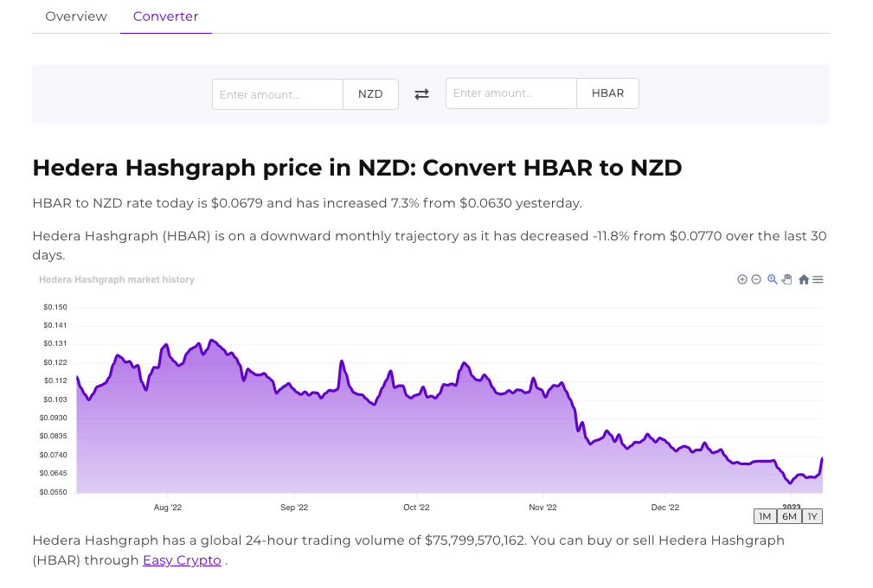Viewport: 873px width, 588px height.
Task: Click the NZD amount input field
Action: [x=277, y=93]
